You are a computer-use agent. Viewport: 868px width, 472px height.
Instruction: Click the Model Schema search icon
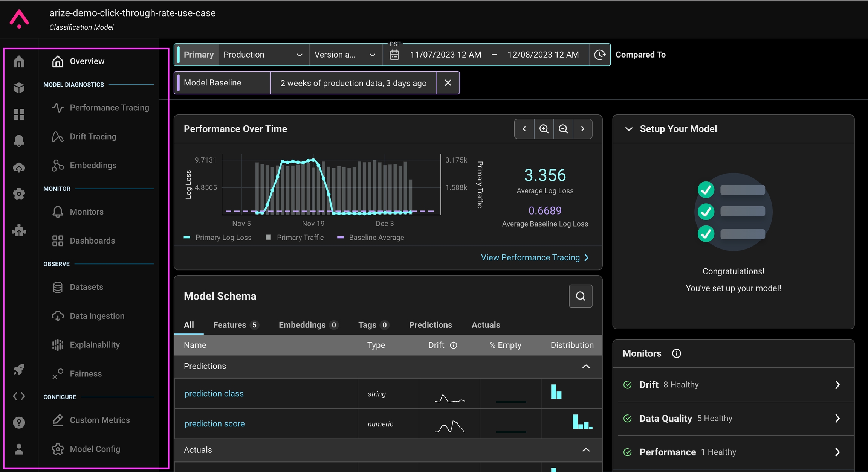580,296
